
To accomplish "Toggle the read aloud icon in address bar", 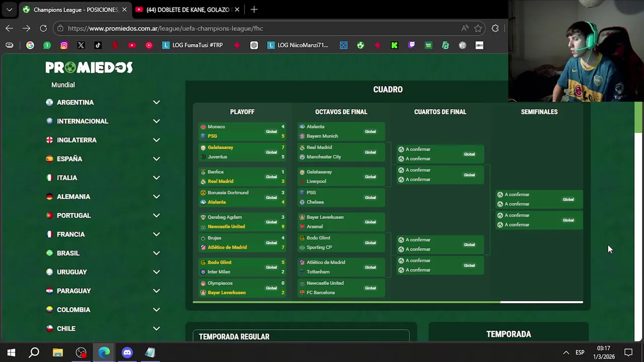I will click(x=465, y=28).
